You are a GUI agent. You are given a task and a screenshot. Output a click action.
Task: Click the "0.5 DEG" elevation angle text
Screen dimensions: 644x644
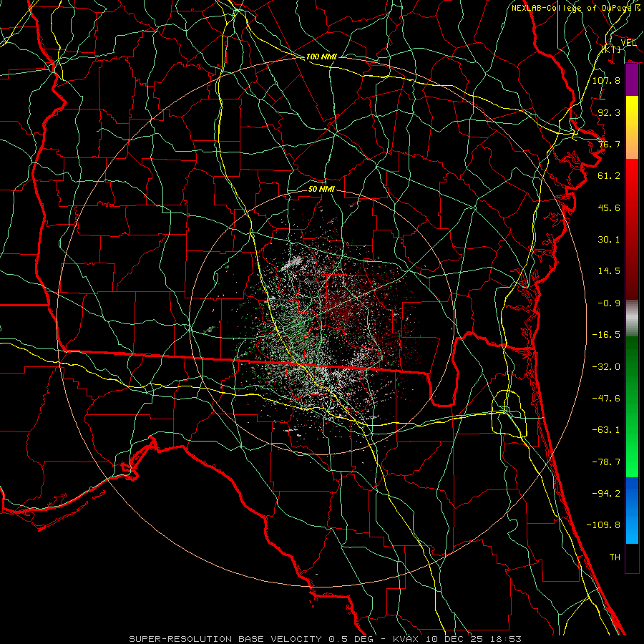(x=351, y=639)
